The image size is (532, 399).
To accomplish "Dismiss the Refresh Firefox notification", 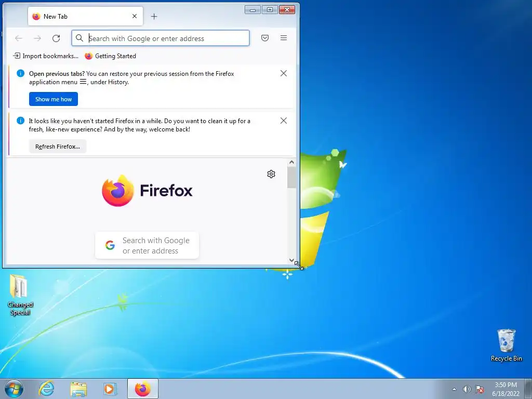I will tap(284, 121).
